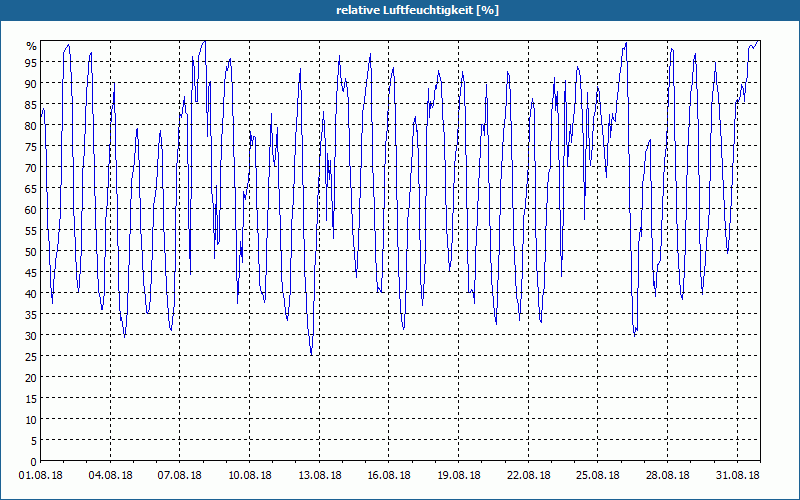Click the 16.08.18 date label
Image resolution: width=800 pixels, height=500 pixels.
click(389, 475)
